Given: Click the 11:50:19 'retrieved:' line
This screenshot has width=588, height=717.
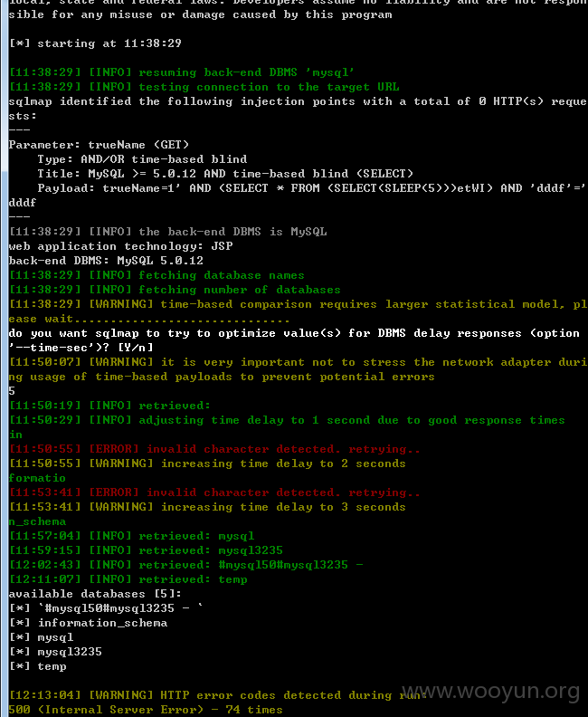Looking at the screenshot, I should click(x=109, y=406).
